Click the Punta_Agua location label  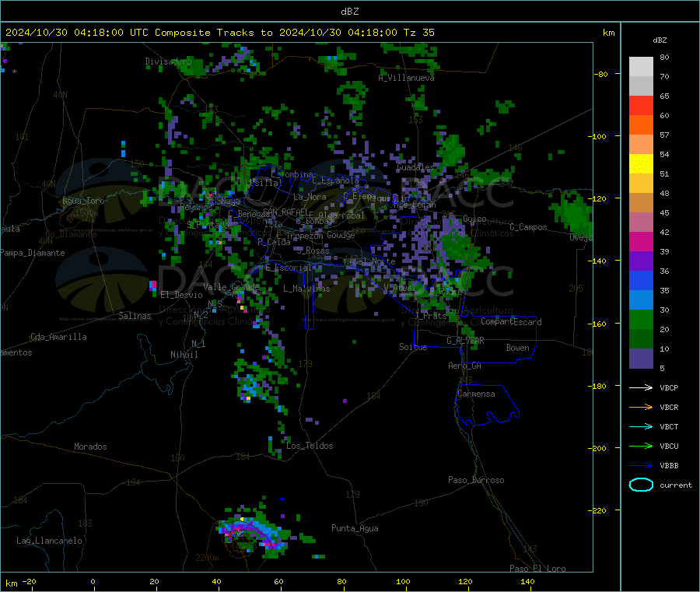[355, 528]
